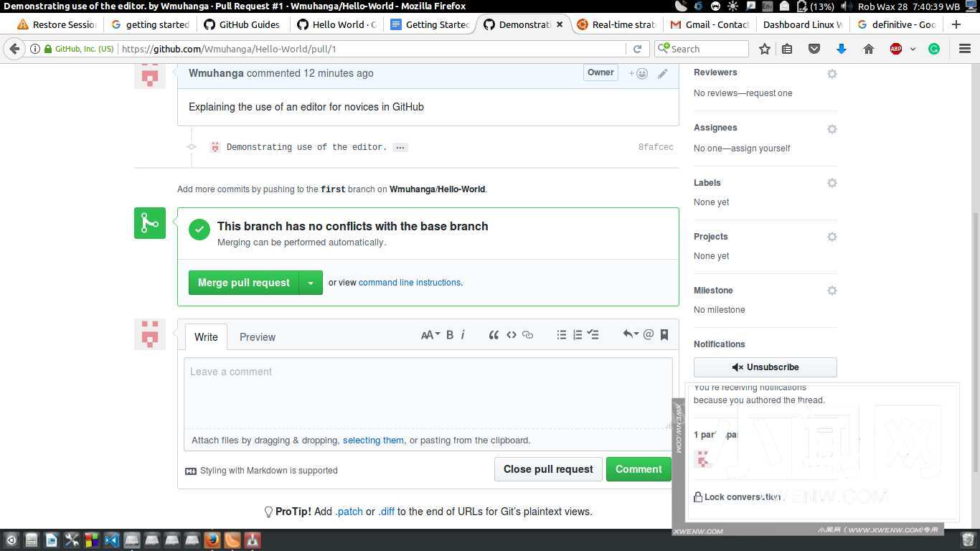Mention a user with the @ icon
Viewport: 980px width, 551px height.
(x=649, y=334)
